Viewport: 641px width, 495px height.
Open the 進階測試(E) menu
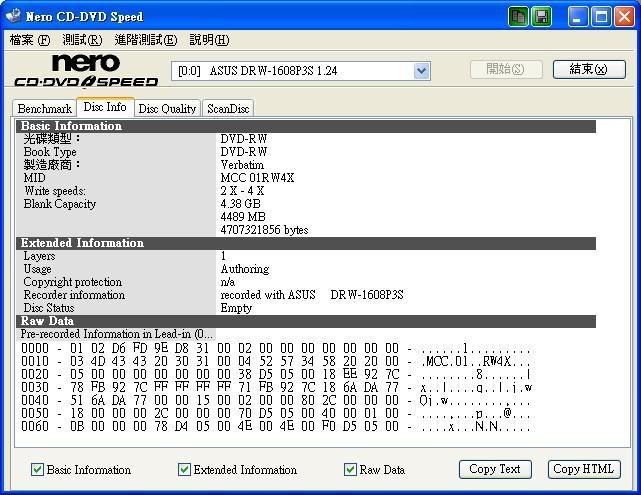(146, 40)
